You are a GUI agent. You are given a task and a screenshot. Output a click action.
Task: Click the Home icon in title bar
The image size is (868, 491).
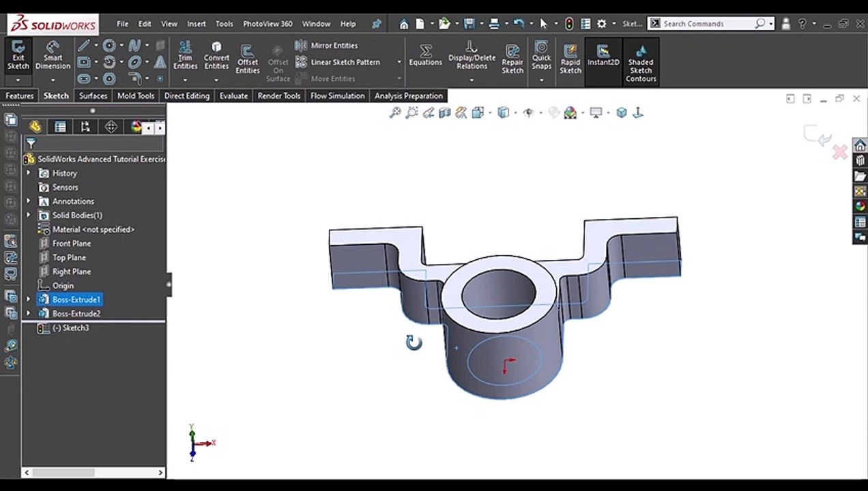[404, 24]
